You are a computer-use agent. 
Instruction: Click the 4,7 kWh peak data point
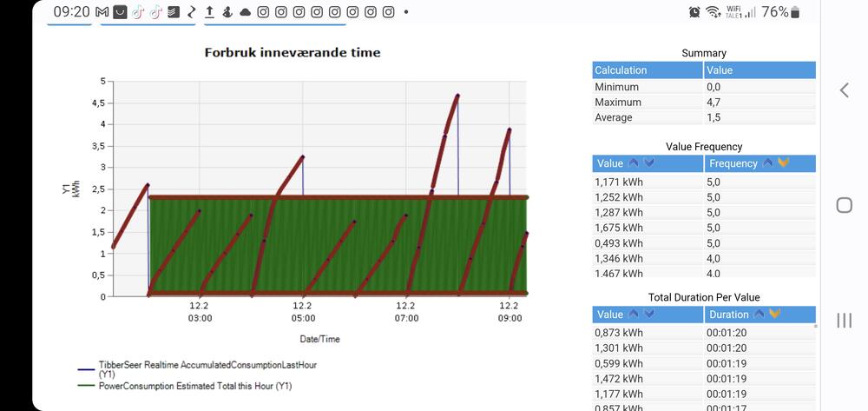(x=457, y=96)
